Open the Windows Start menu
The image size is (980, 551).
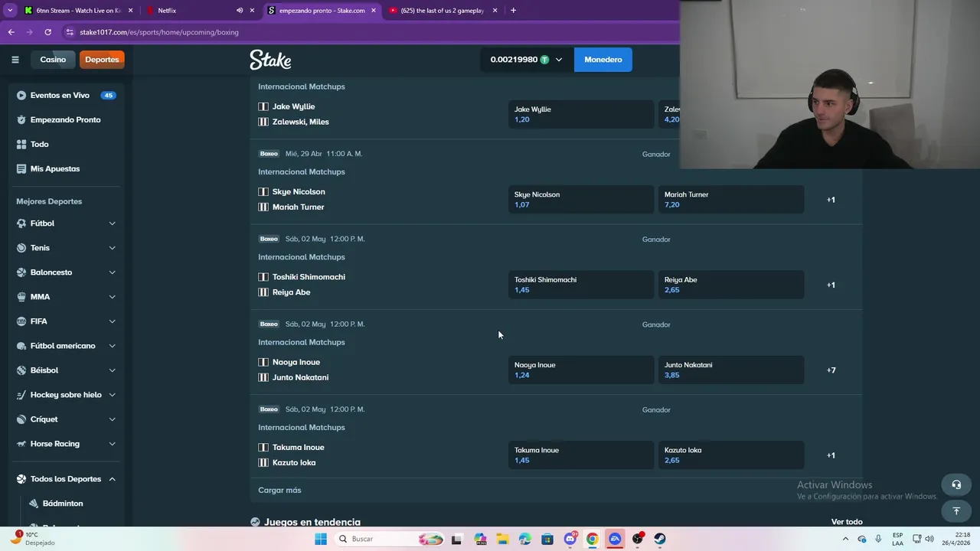tap(321, 539)
